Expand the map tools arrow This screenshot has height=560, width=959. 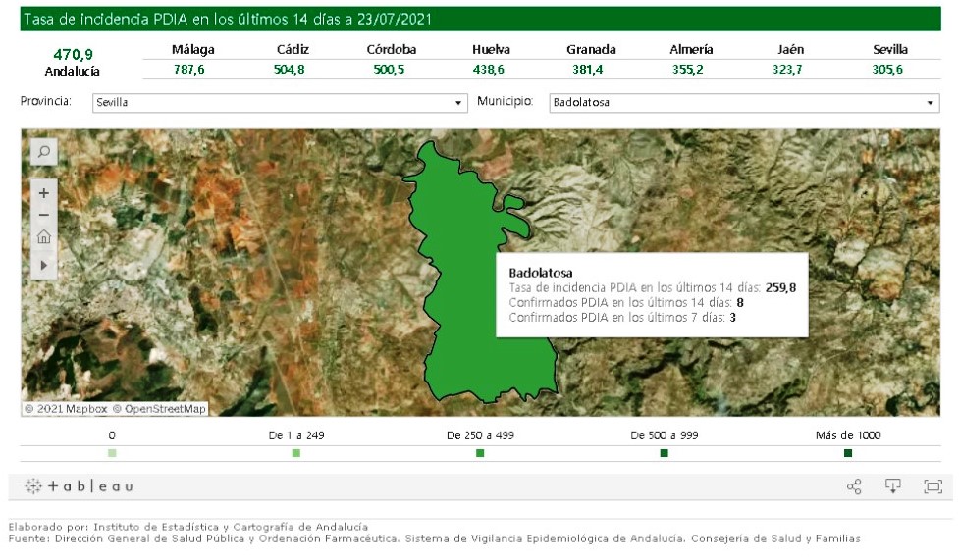[44, 265]
